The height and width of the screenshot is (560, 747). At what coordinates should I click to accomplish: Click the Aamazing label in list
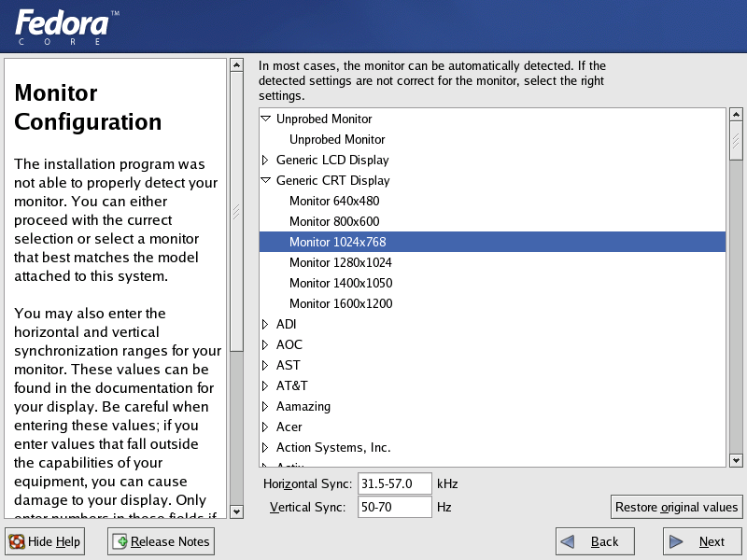tap(303, 406)
